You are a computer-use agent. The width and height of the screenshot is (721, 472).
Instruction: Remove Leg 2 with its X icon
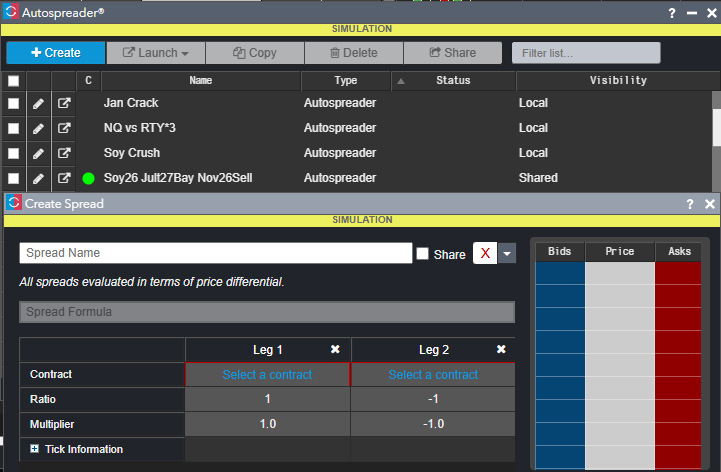(x=502, y=349)
